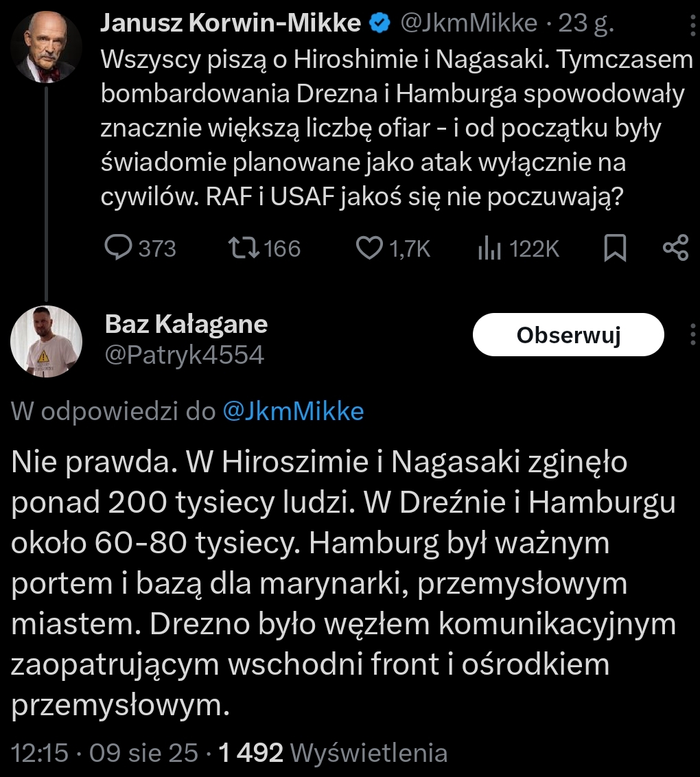Click the Obserwuj follow button
This screenshot has height=777, width=700.
tap(568, 335)
